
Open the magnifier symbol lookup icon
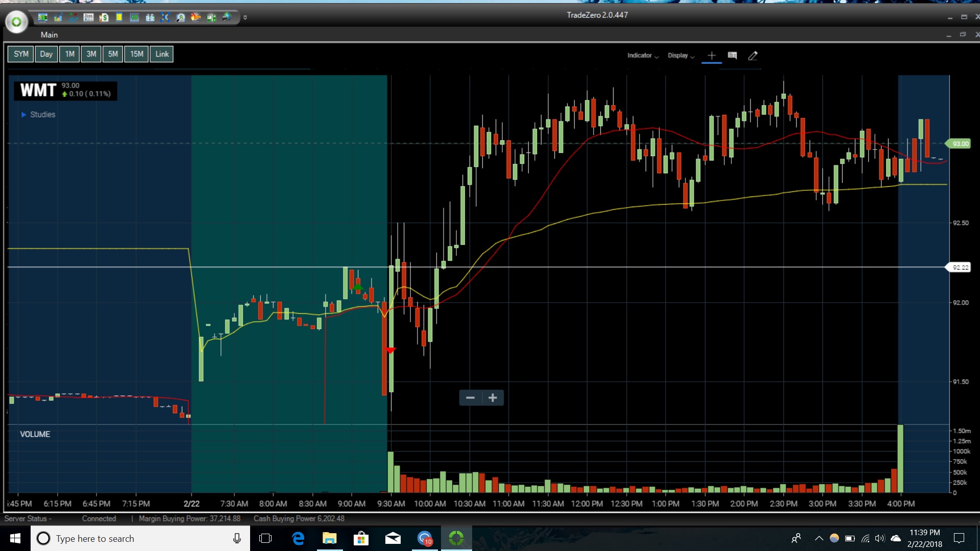[x=180, y=18]
